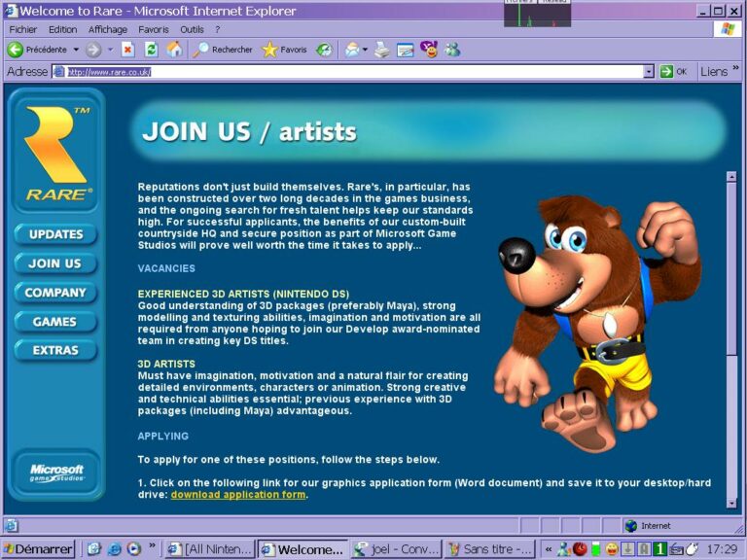Open Yahoo Messenger toolbar icon
The height and width of the screenshot is (560, 747).
click(429, 50)
